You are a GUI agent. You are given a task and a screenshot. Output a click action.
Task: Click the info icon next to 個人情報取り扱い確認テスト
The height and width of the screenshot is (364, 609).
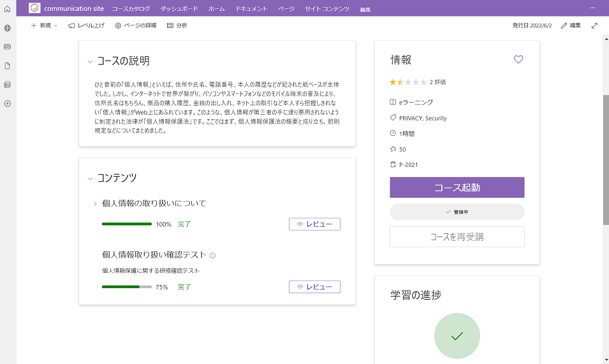tap(212, 256)
